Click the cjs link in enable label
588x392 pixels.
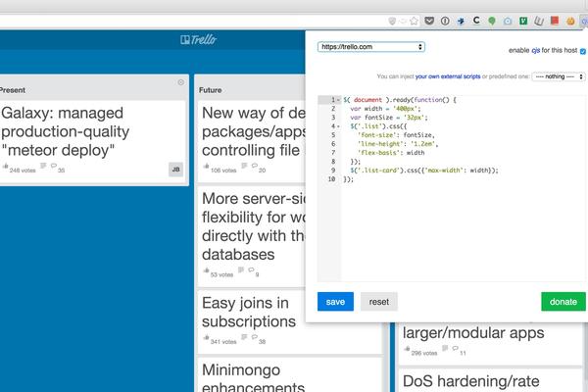click(x=535, y=50)
